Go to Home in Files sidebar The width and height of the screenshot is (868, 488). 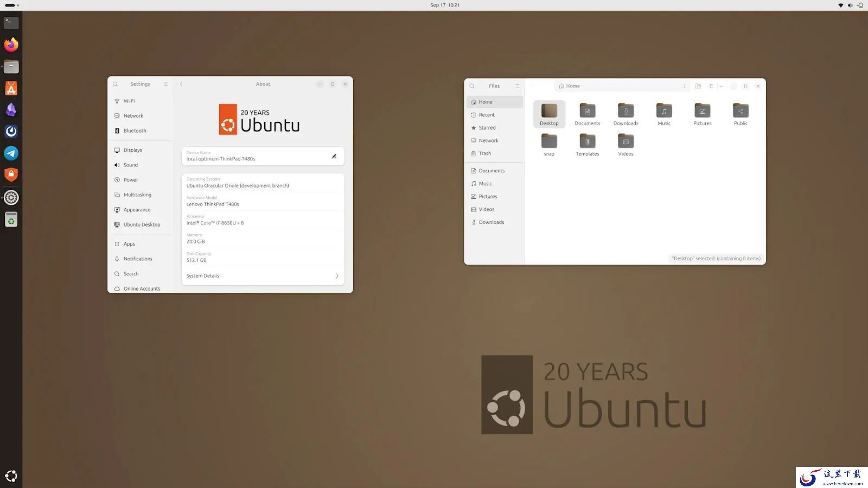click(x=495, y=102)
